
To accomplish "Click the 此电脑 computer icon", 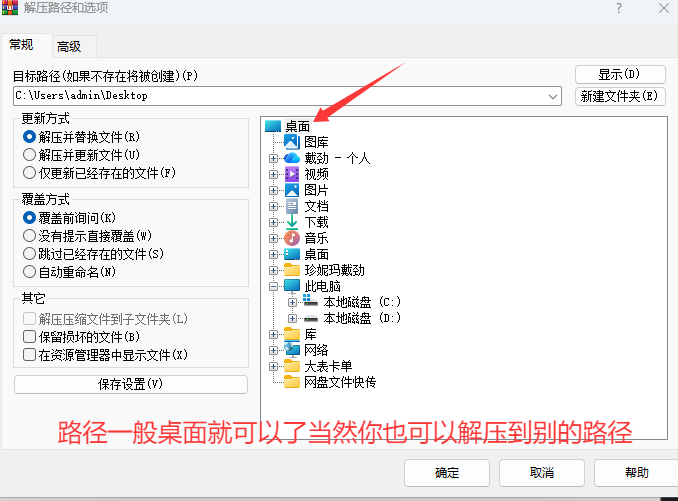I will (292, 286).
